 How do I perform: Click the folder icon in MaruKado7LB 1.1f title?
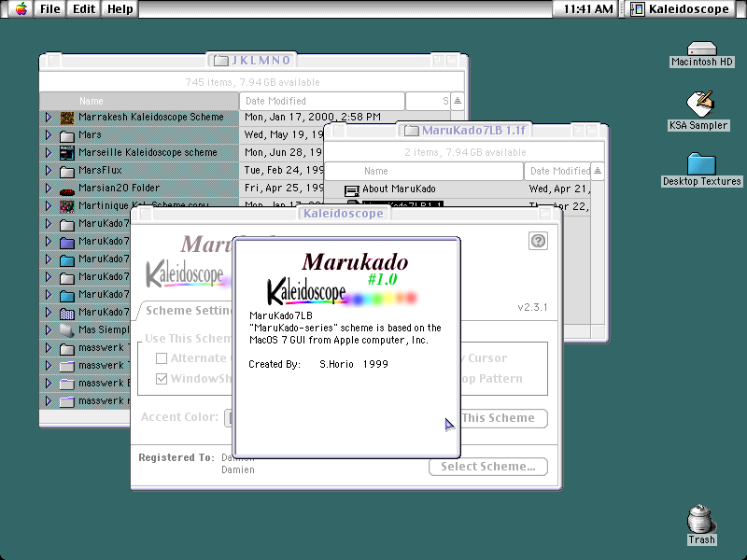coord(412,131)
